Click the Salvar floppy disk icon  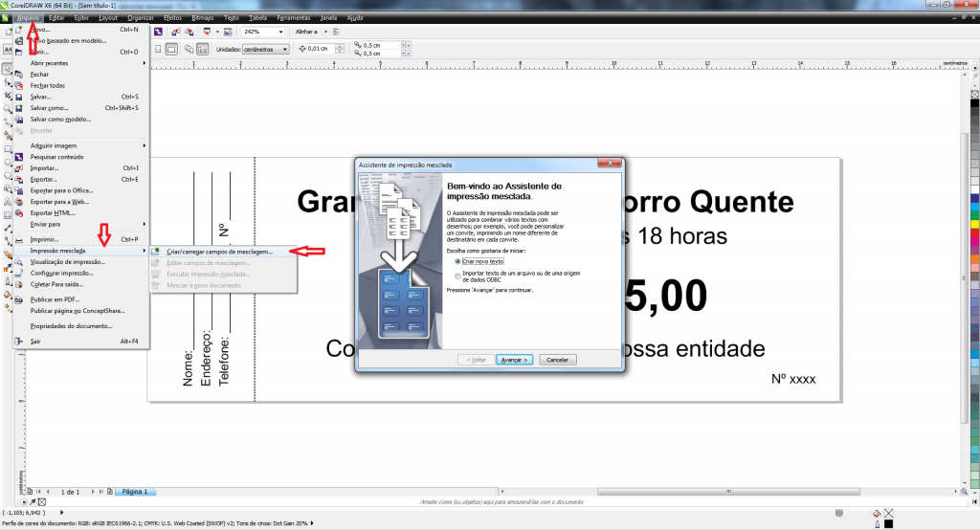19,97
